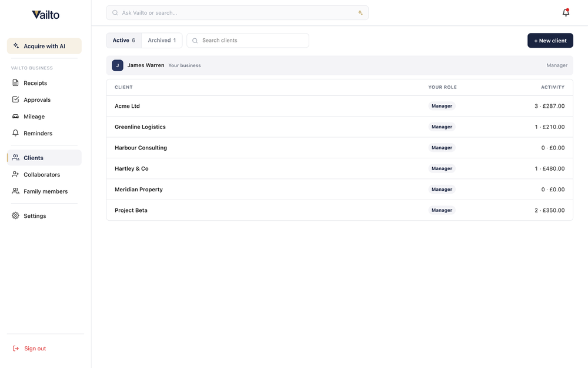Open notifications bell icon

[x=566, y=12]
